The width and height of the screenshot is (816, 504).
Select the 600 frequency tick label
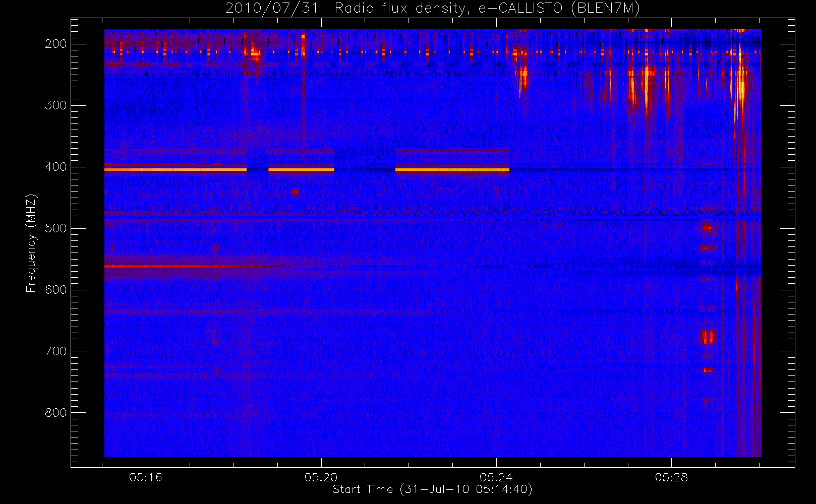[56, 290]
